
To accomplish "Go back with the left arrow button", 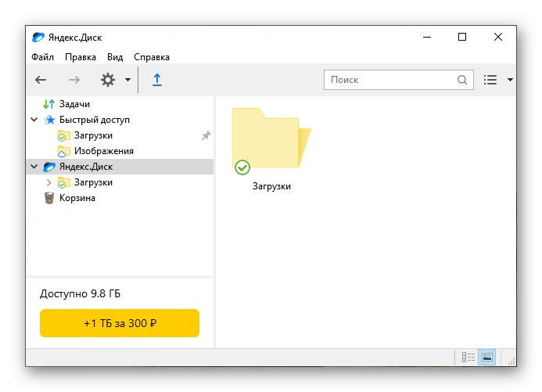I will pyautogui.click(x=41, y=80).
